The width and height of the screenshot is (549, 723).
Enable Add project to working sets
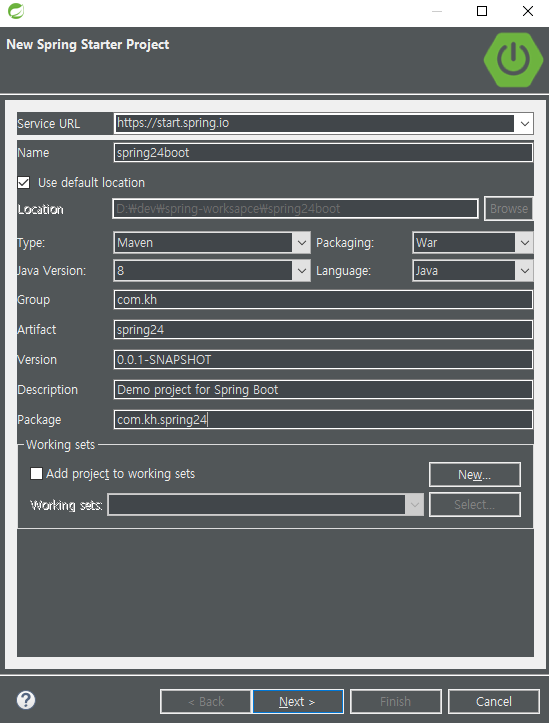pyautogui.click(x=36, y=474)
